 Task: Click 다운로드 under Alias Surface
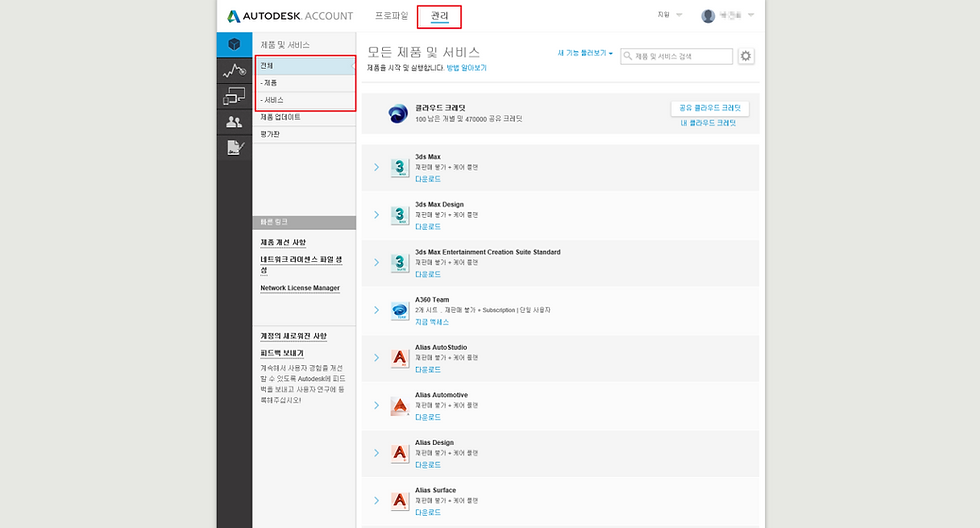point(428,512)
